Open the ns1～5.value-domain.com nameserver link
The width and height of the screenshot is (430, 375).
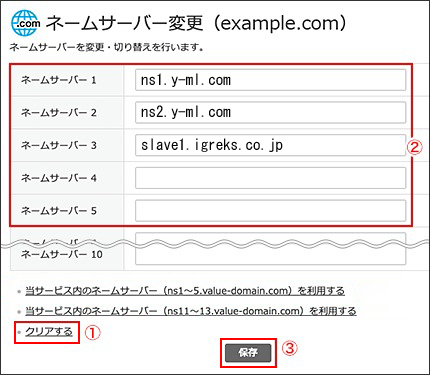(185, 291)
